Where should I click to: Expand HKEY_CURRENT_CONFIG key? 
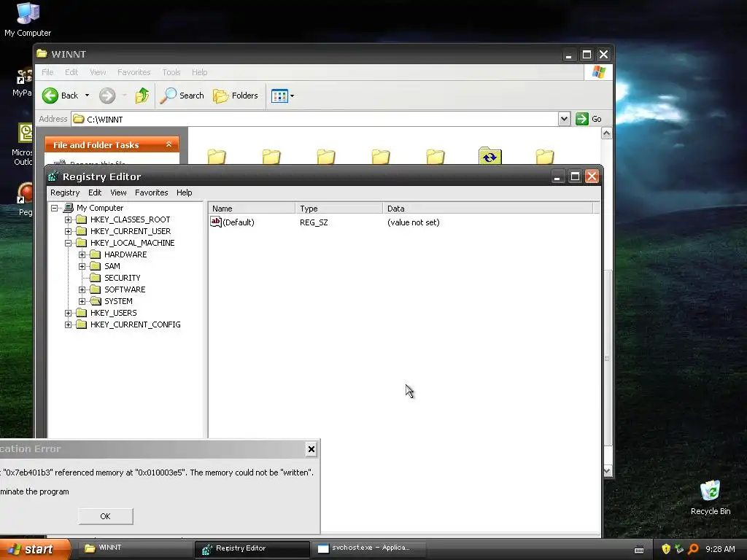tap(68, 324)
